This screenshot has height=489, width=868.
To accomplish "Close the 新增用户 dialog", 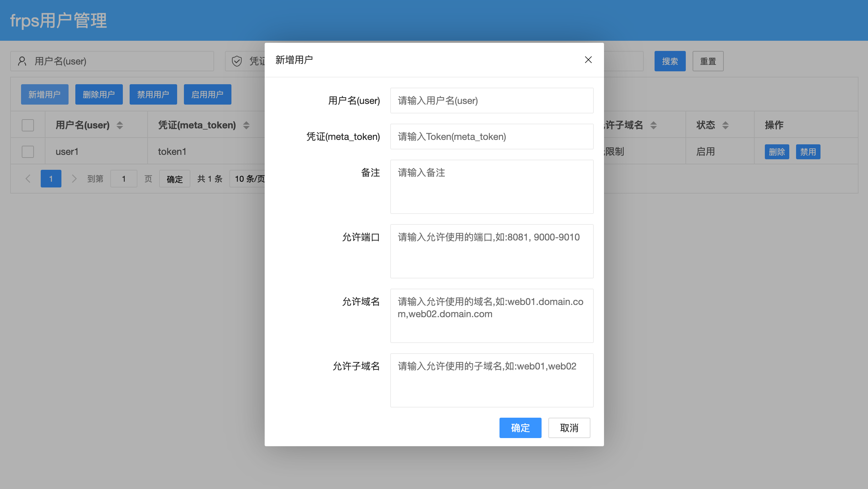I will coord(588,60).
